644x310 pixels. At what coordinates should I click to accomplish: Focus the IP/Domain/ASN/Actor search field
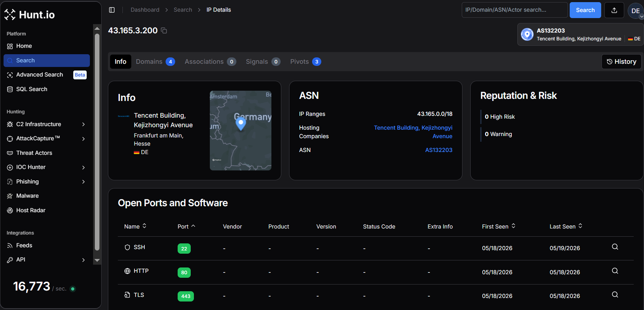pyautogui.click(x=514, y=10)
